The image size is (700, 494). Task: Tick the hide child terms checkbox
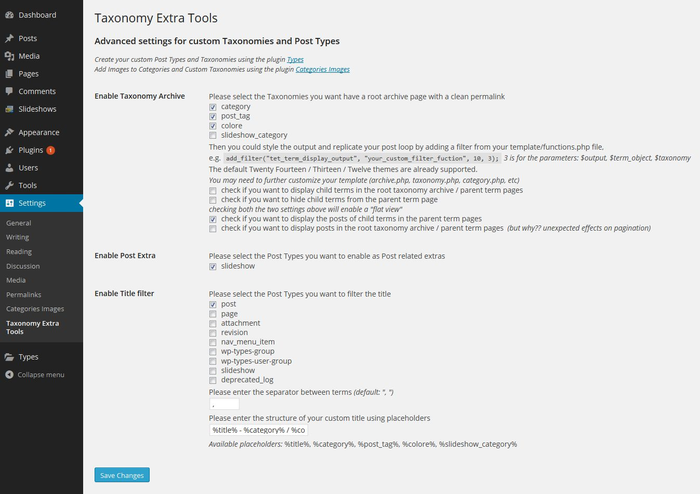click(x=213, y=200)
